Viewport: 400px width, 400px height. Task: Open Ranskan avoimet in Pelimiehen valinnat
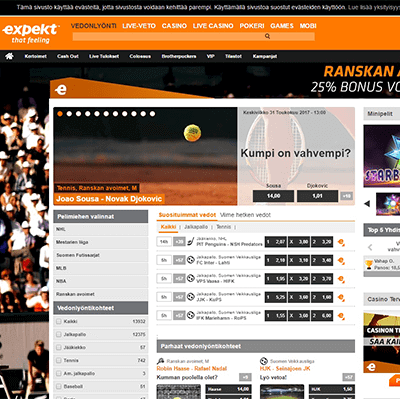pyautogui.click(x=101, y=294)
